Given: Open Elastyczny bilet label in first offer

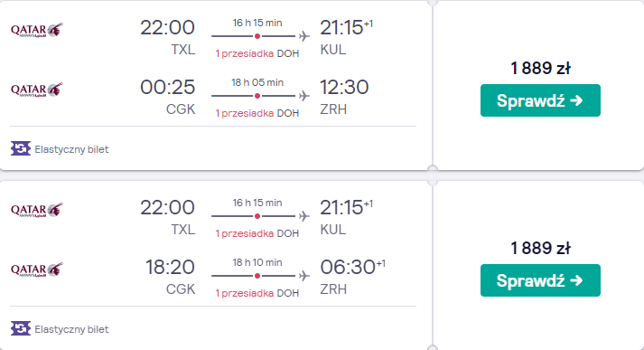Looking at the screenshot, I should (72, 149).
